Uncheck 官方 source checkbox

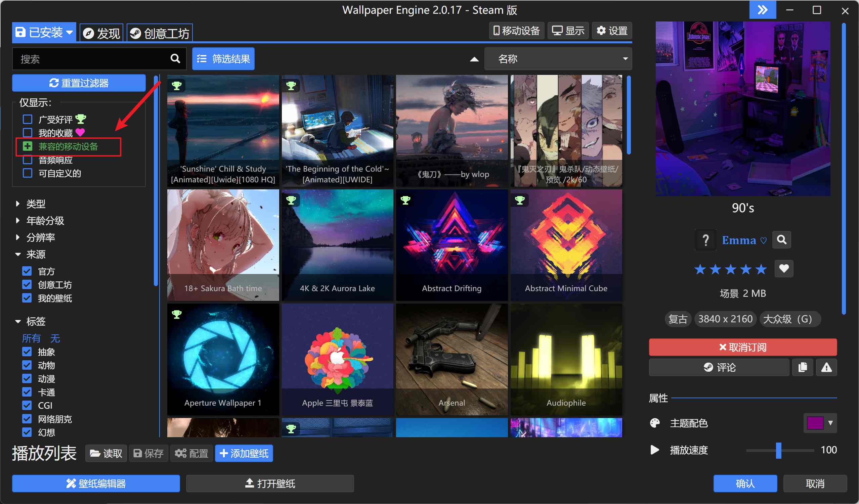[27, 271]
